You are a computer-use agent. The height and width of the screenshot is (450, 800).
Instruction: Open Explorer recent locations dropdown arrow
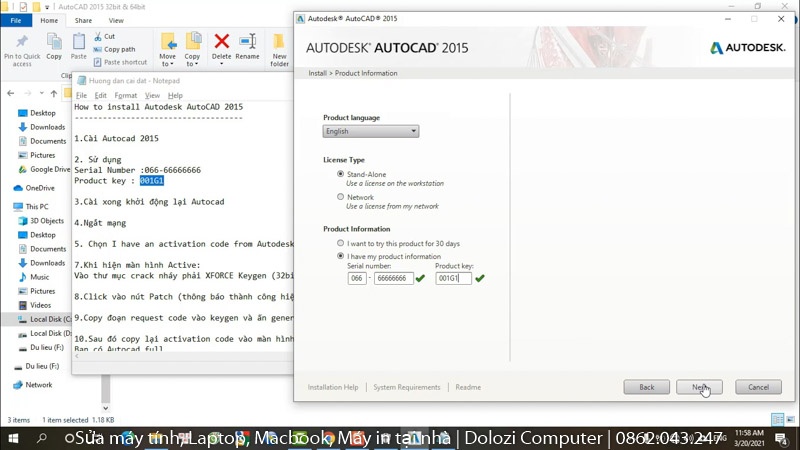41,93
